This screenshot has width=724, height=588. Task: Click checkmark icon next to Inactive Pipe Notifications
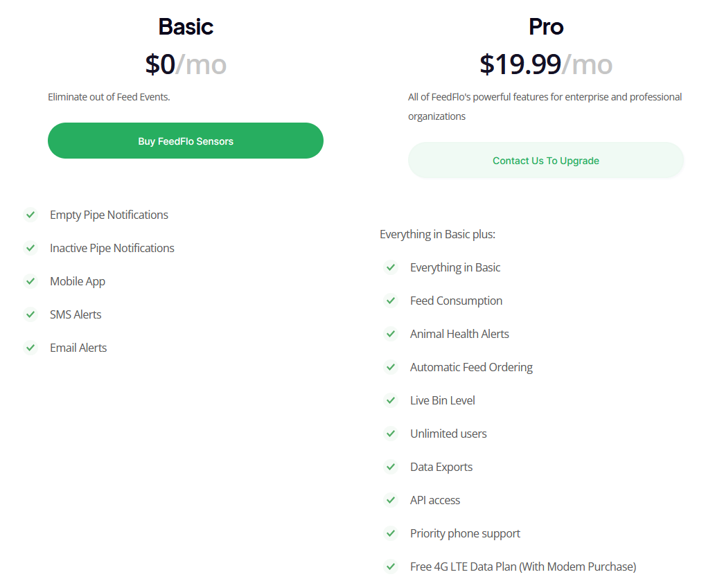[x=30, y=248]
